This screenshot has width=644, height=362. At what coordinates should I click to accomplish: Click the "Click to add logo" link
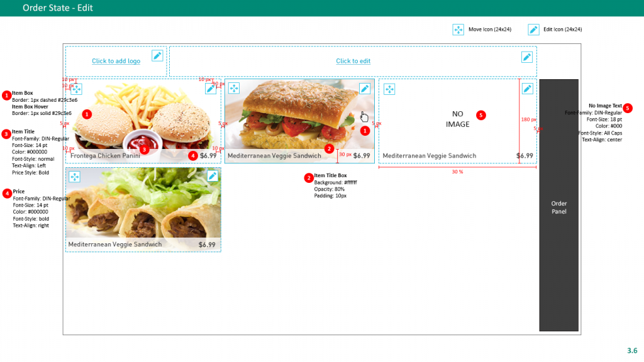pos(116,61)
